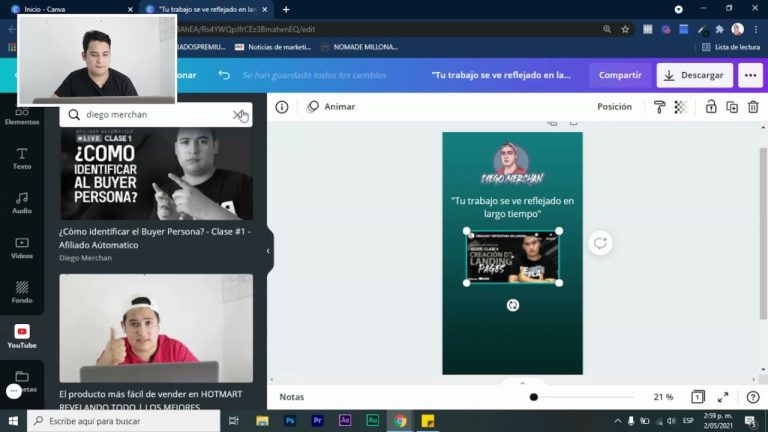Open Chrome extensions puzzle icon
The width and height of the screenshot is (768, 432).
(x=720, y=29)
